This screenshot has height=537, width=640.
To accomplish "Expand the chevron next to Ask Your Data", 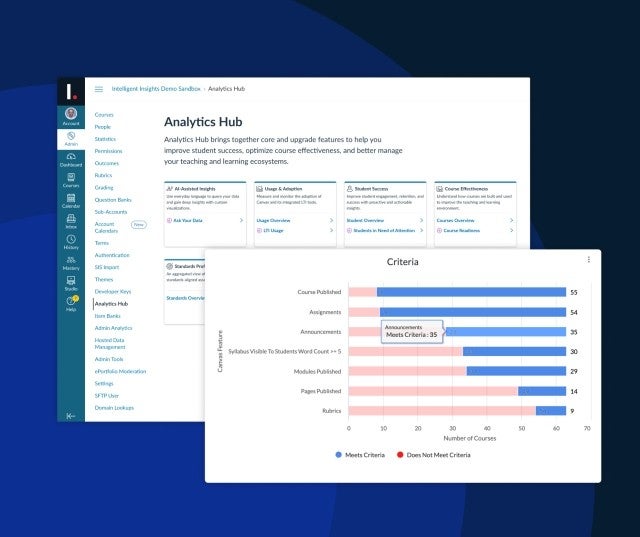I will 241,220.
